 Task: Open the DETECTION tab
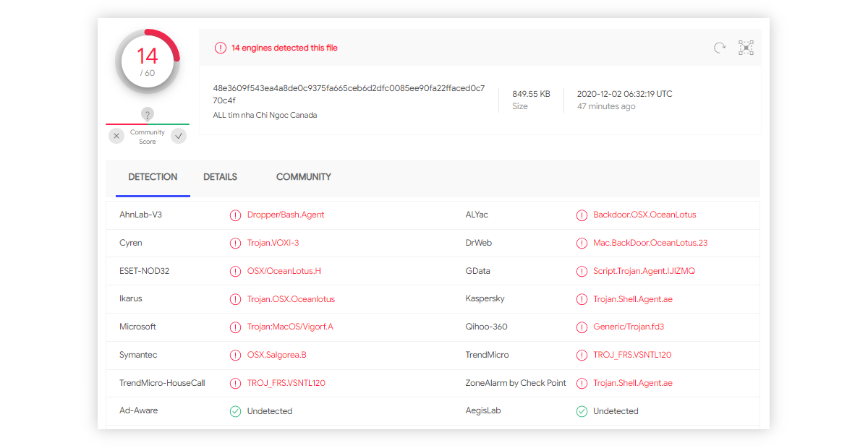point(153,177)
